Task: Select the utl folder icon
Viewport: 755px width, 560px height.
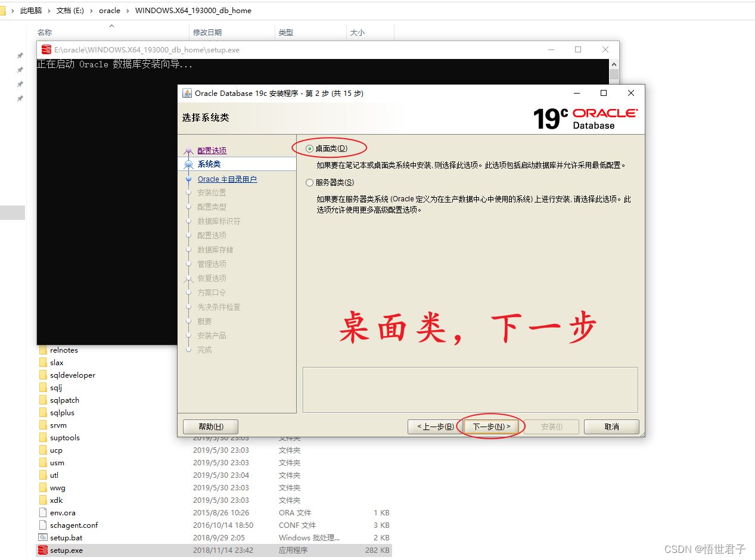Action: click(x=42, y=475)
